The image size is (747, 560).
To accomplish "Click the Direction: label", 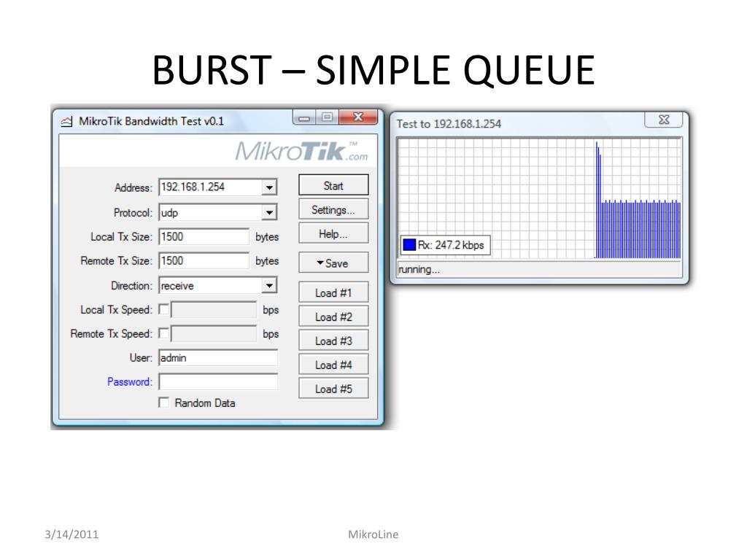I will coord(131,286).
